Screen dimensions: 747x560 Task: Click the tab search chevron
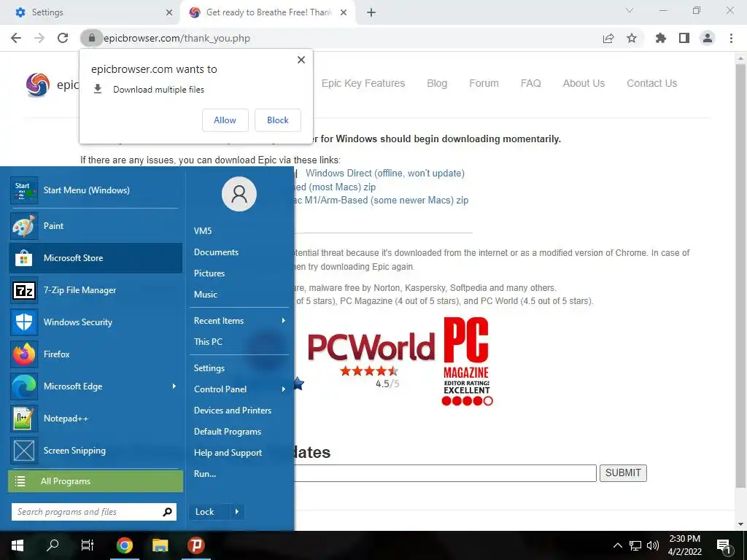point(630,10)
